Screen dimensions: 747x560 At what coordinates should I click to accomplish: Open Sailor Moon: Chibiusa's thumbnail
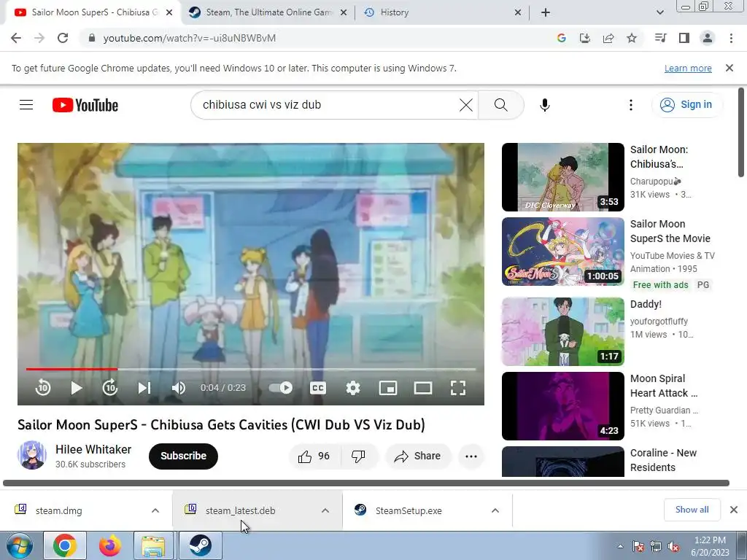[562, 177]
